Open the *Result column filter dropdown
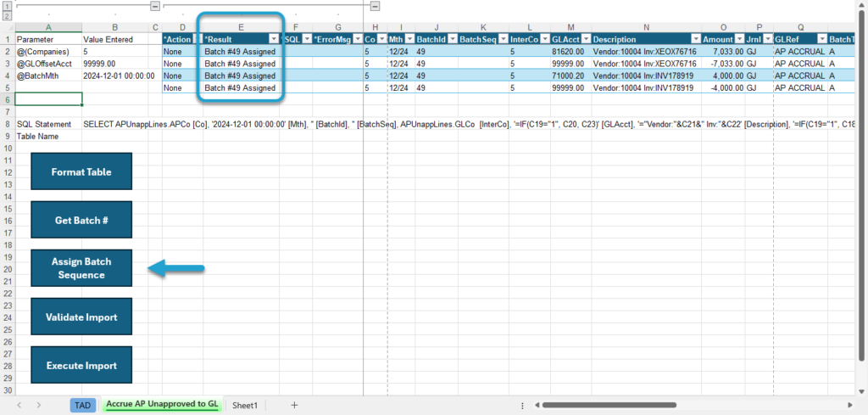The width and height of the screenshot is (868, 415). tap(273, 39)
